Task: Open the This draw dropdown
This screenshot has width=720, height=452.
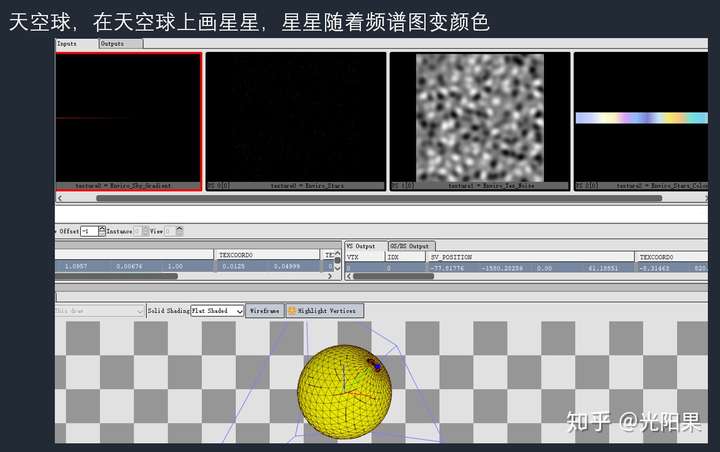Action: click(x=100, y=311)
